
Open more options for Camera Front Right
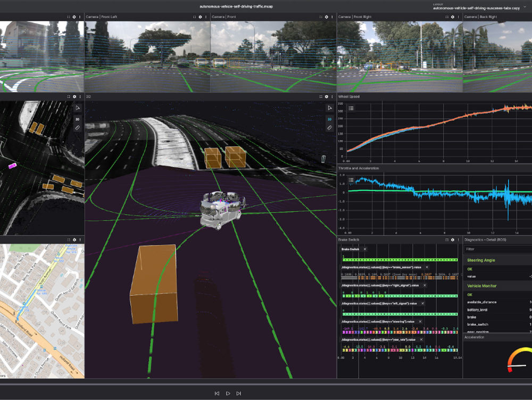click(x=459, y=17)
